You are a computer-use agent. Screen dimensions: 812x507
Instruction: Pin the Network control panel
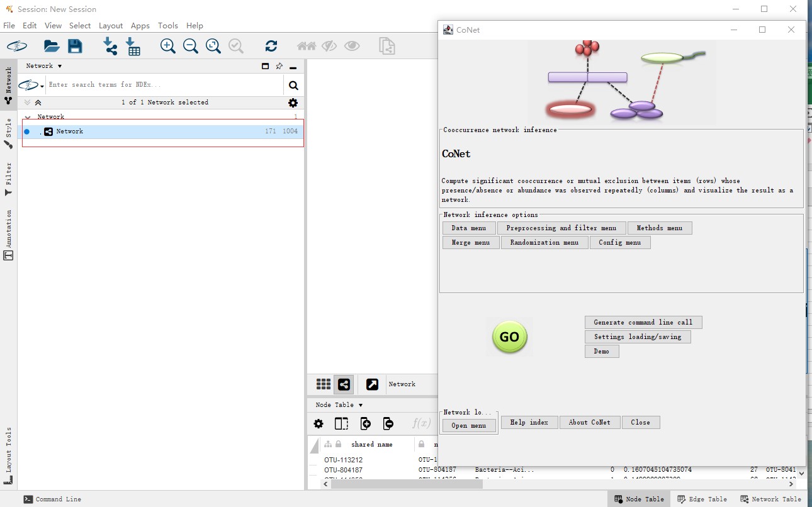tap(279, 66)
